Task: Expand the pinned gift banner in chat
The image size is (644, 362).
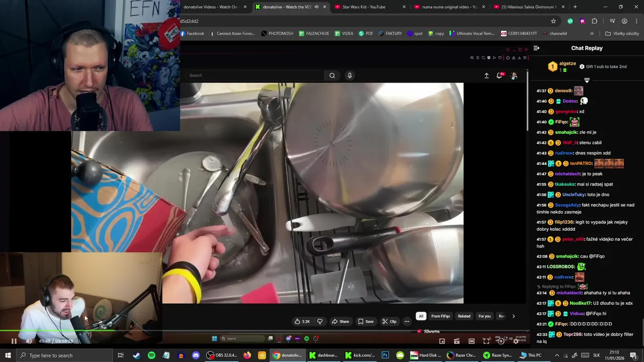Action: (587, 80)
